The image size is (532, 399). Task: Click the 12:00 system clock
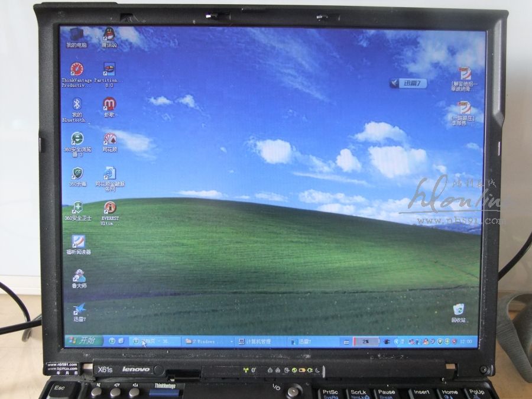tap(466, 341)
